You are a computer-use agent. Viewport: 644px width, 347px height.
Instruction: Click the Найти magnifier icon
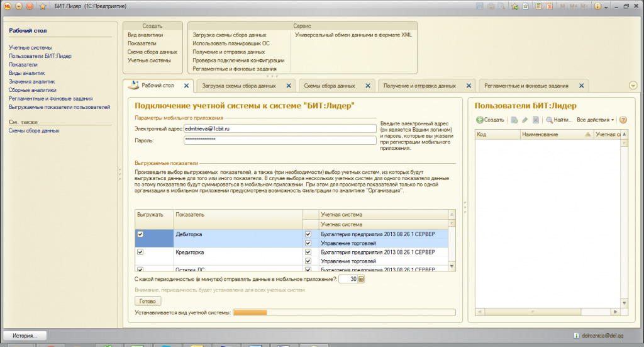(549, 120)
